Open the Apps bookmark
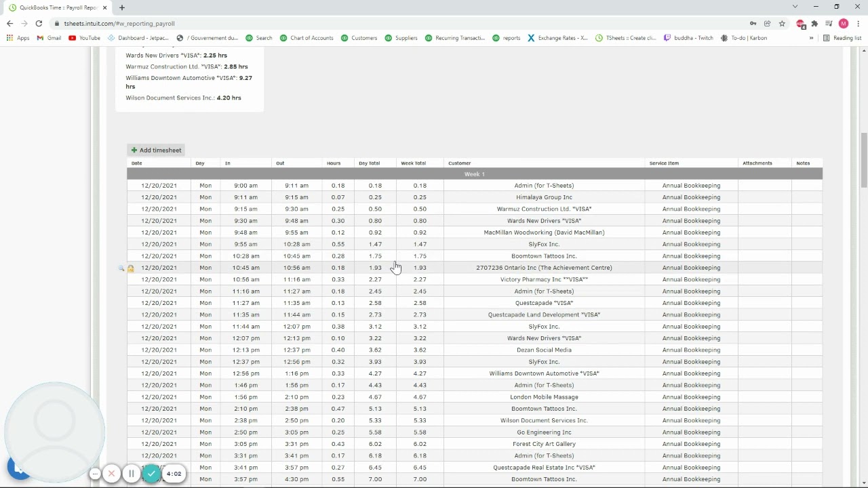The image size is (868, 488). [x=18, y=38]
